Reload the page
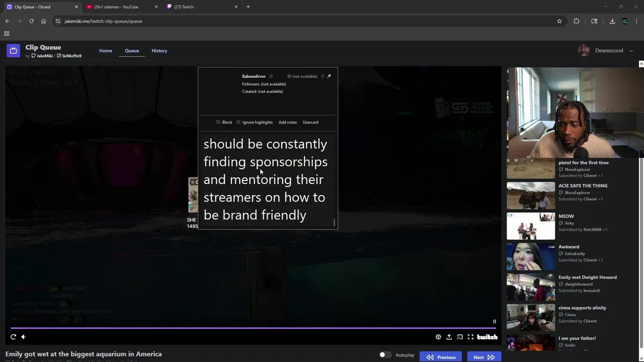Viewport: 644px width, 362px height. click(31, 21)
